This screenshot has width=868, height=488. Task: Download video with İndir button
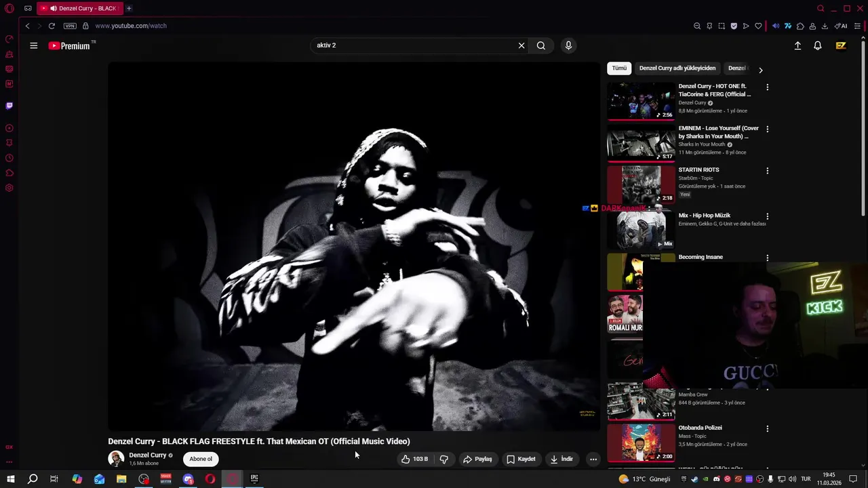[561, 459]
